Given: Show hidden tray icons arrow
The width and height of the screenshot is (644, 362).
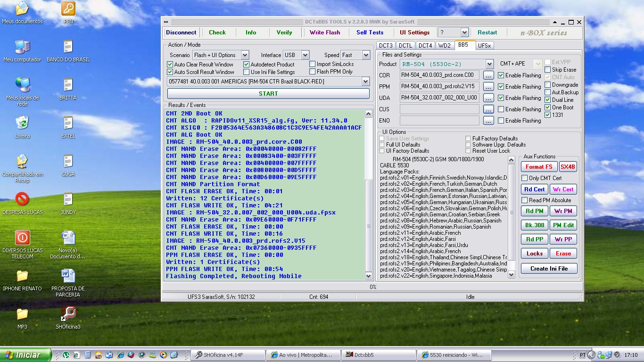Looking at the screenshot, I should [x=591, y=355].
